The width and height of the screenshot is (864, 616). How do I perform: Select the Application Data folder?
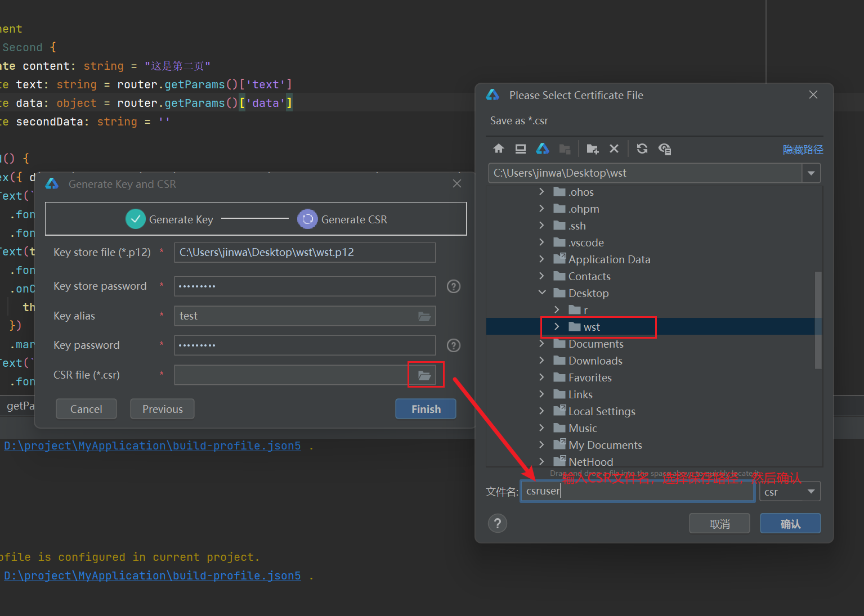(x=609, y=259)
